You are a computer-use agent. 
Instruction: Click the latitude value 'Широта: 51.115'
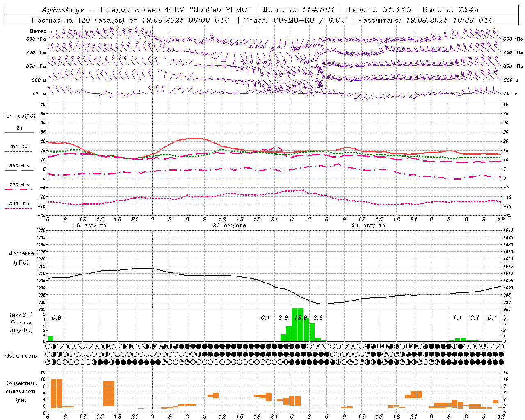click(379, 10)
